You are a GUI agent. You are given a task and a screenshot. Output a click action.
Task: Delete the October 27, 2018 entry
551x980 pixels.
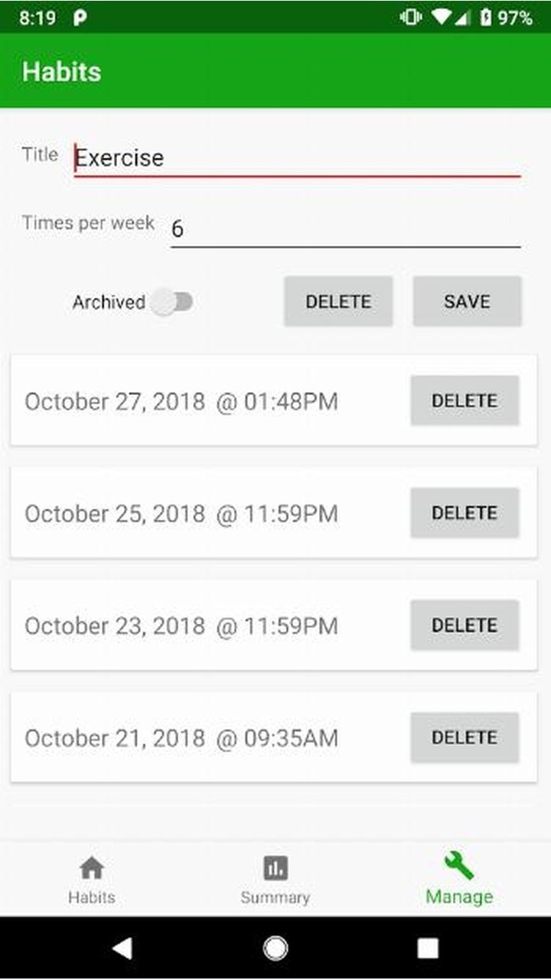pyautogui.click(x=465, y=400)
